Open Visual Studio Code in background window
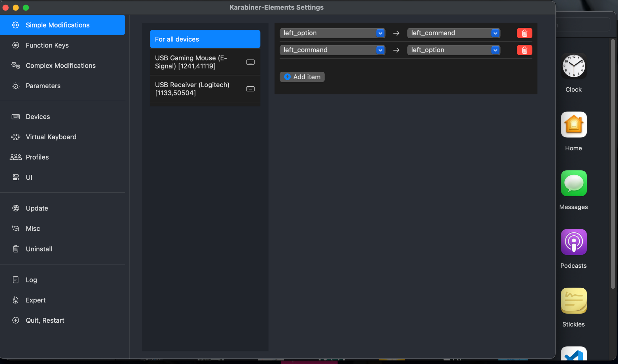618x364 pixels. pyautogui.click(x=574, y=353)
